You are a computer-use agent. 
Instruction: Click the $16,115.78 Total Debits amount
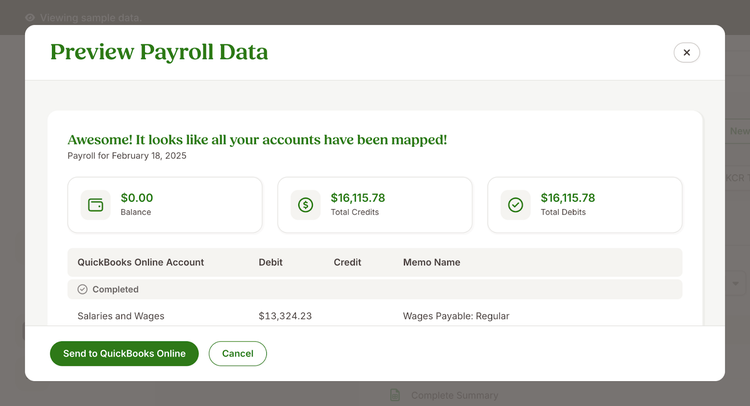coord(568,198)
